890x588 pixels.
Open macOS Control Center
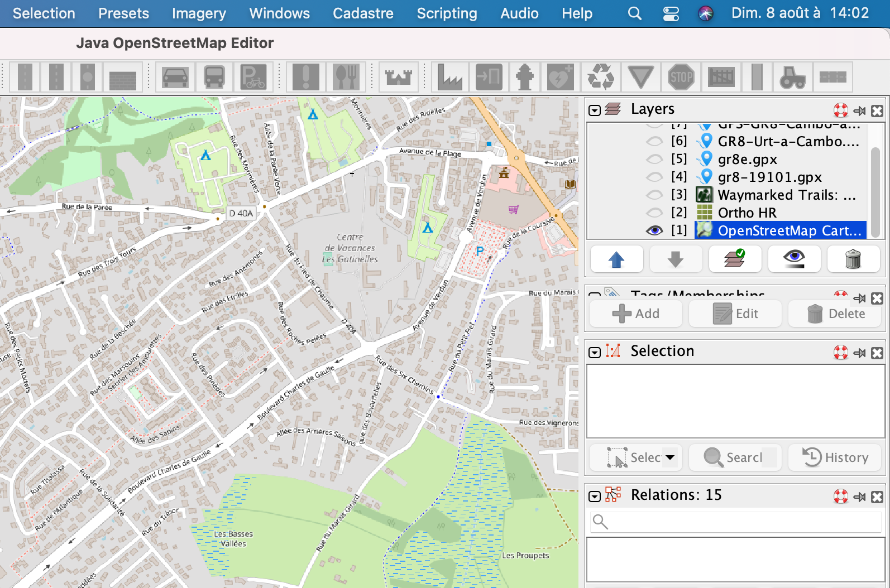[671, 13]
